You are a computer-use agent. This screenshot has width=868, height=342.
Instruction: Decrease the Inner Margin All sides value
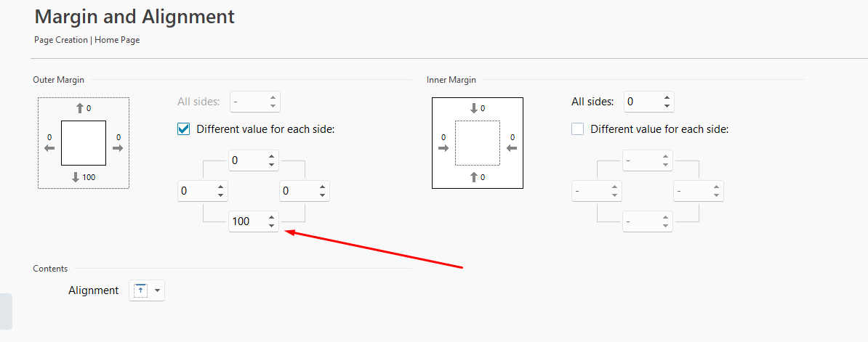pyautogui.click(x=667, y=106)
